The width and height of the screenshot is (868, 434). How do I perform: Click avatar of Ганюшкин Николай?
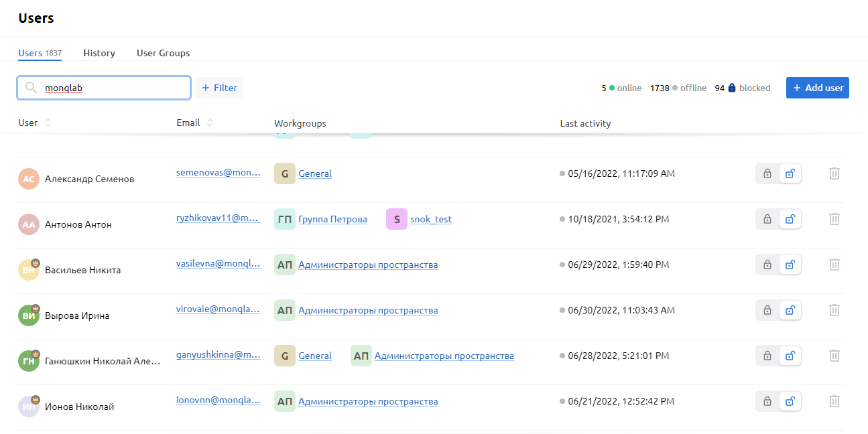click(29, 361)
